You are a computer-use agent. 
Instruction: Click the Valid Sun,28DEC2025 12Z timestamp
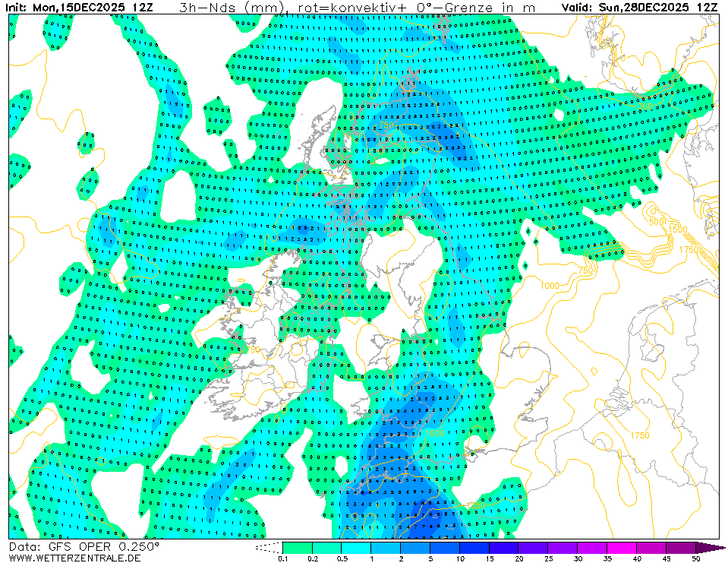[x=640, y=8]
